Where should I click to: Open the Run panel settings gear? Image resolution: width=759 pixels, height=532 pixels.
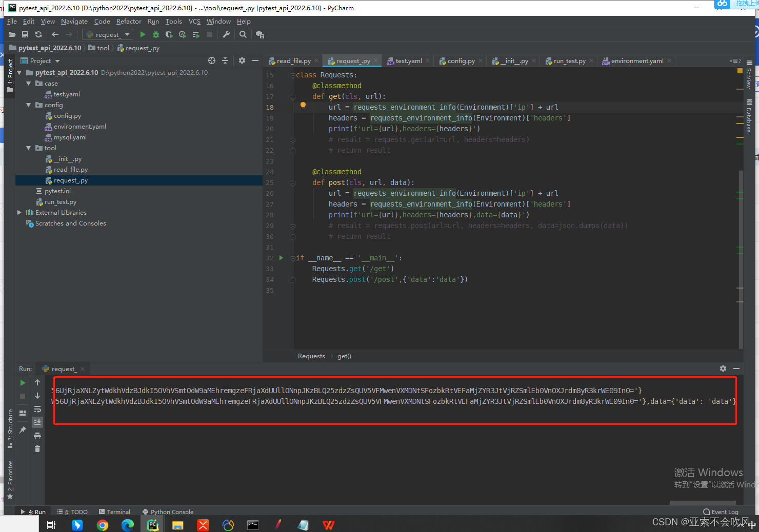pyautogui.click(x=723, y=369)
